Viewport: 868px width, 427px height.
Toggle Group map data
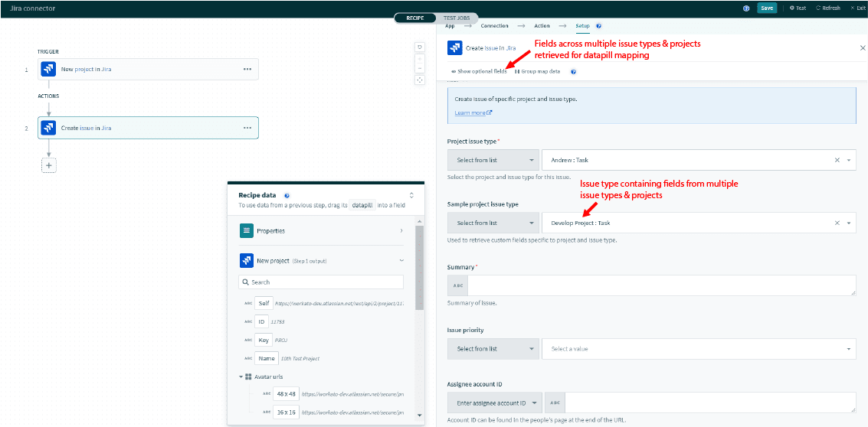538,72
